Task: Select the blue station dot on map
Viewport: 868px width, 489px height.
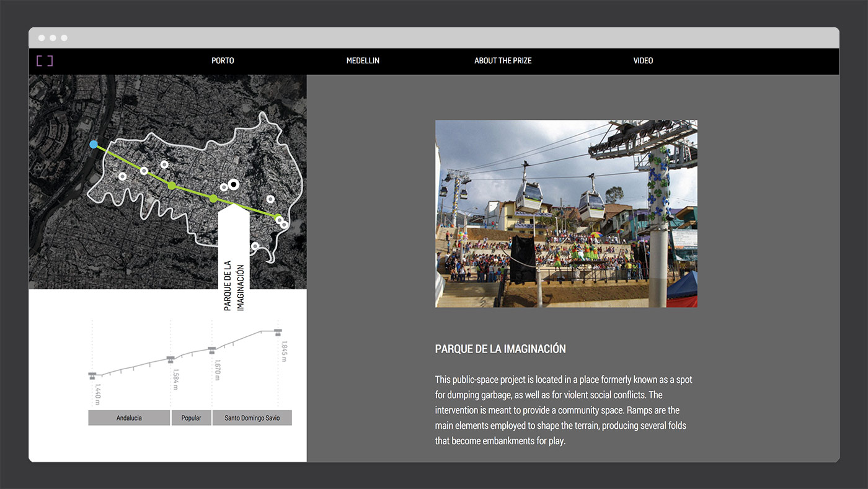Action: tap(94, 144)
